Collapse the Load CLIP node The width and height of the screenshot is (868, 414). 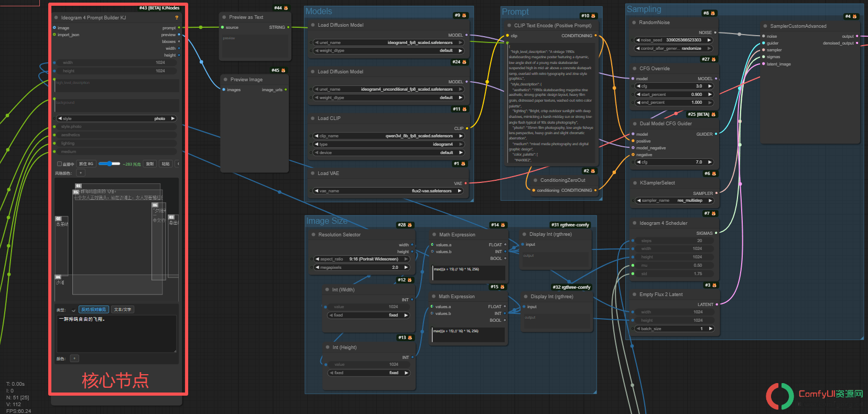[x=313, y=118]
